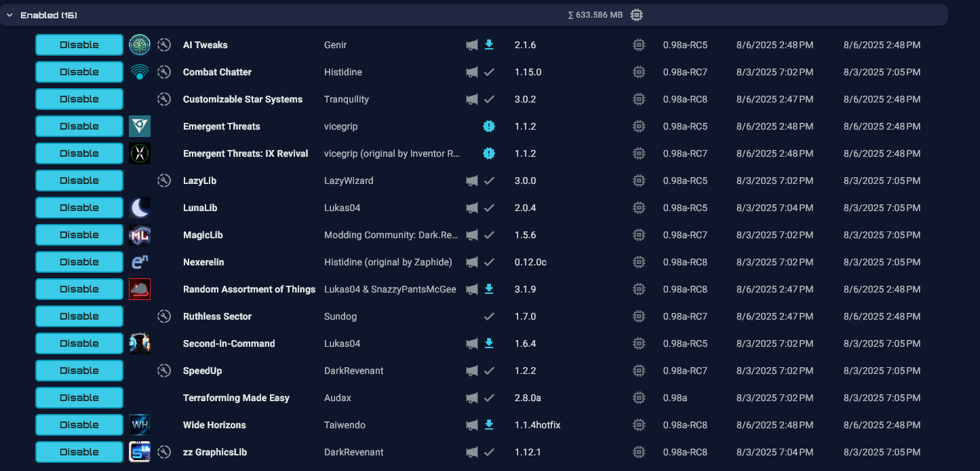This screenshot has height=471, width=980.
Task: Disable Customizable Star Systems
Action: pyautogui.click(x=79, y=99)
